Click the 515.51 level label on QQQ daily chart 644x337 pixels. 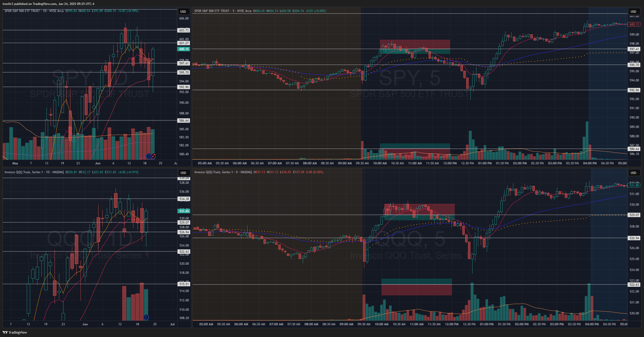tap(184, 284)
